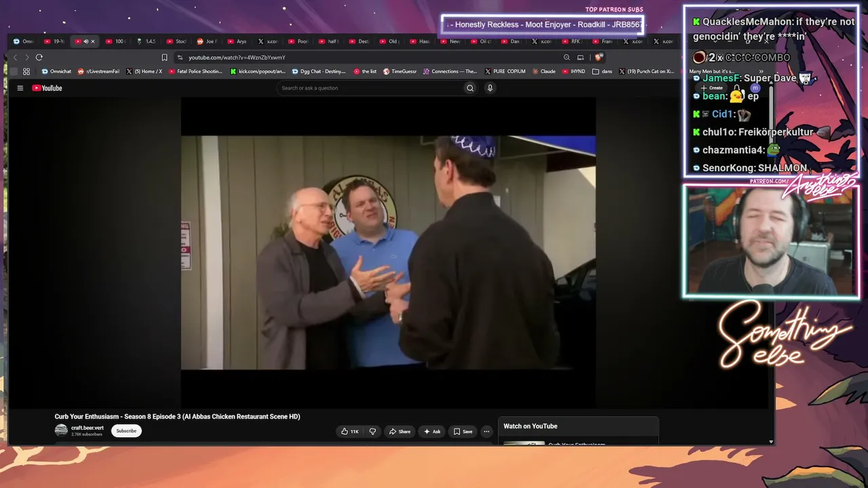The width and height of the screenshot is (868, 488).
Task: Dislike the video with the thumbs down
Action: (x=372, y=432)
